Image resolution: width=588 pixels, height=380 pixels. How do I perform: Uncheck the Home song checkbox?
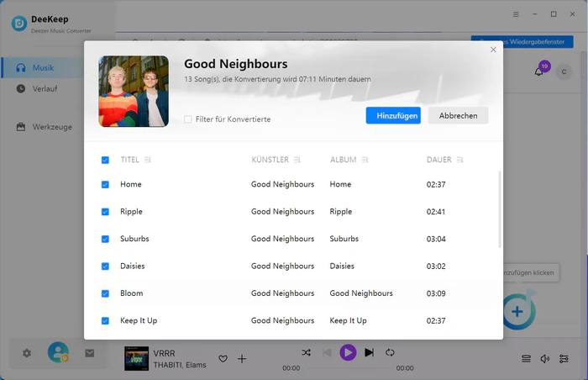pos(105,184)
